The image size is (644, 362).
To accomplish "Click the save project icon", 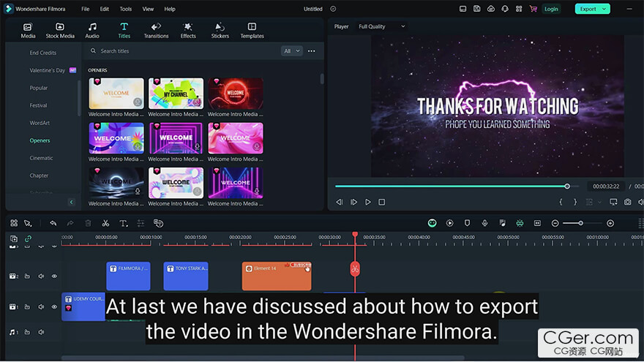I will coord(477,9).
